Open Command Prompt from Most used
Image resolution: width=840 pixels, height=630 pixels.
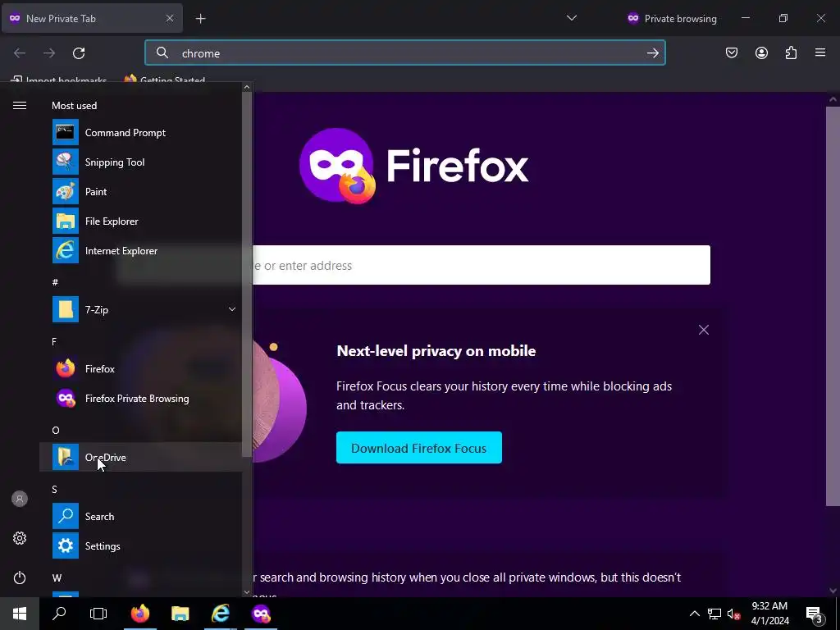point(140,132)
